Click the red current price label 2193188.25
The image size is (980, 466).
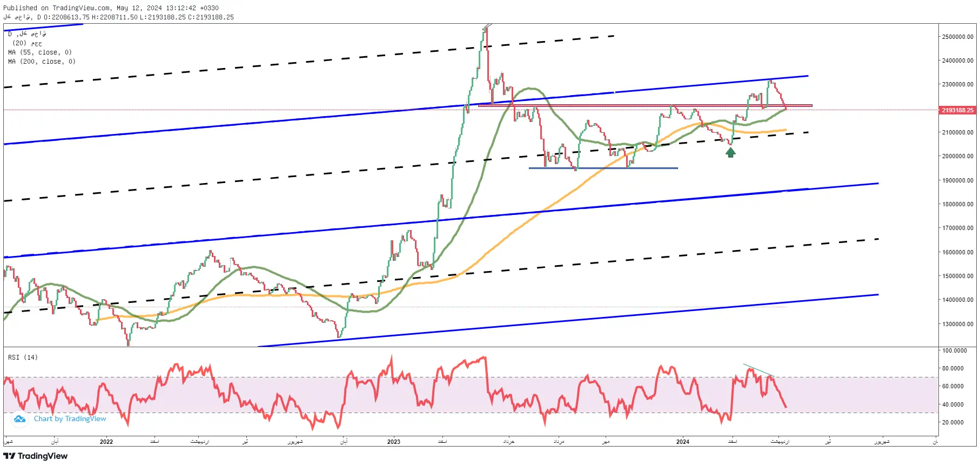click(x=957, y=110)
